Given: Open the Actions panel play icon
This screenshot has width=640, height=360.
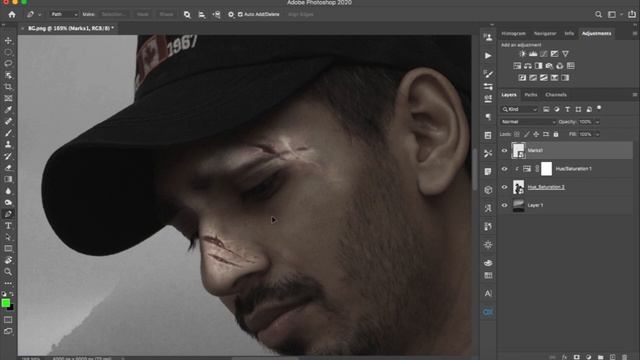Looking at the screenshot, I should pyautogui.click(x=488, y=56).
